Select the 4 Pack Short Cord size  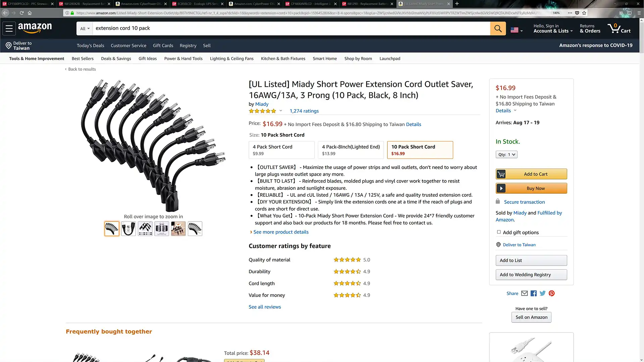point(281,150)
